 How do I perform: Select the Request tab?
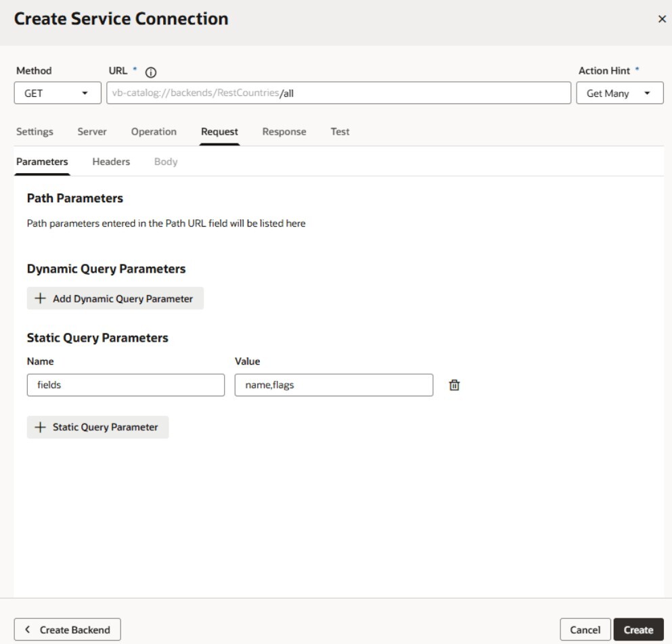219,131
